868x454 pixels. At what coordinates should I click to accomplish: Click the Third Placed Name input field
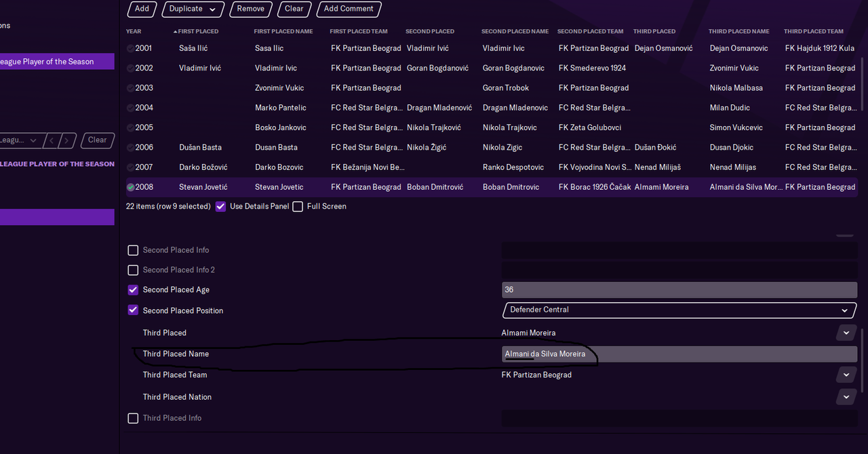click(679, 354)
